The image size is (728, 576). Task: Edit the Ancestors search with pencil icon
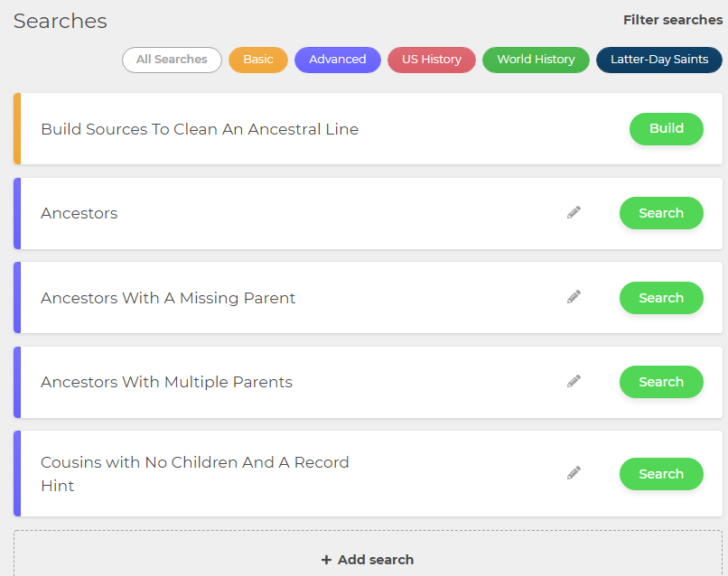[574, 212]
